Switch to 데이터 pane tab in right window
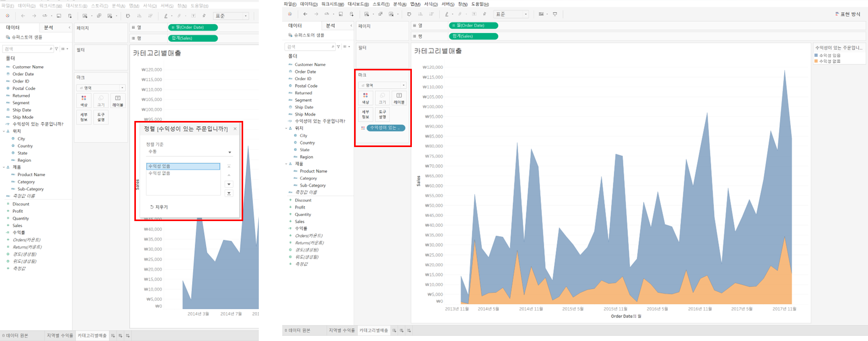 (295, 26)
